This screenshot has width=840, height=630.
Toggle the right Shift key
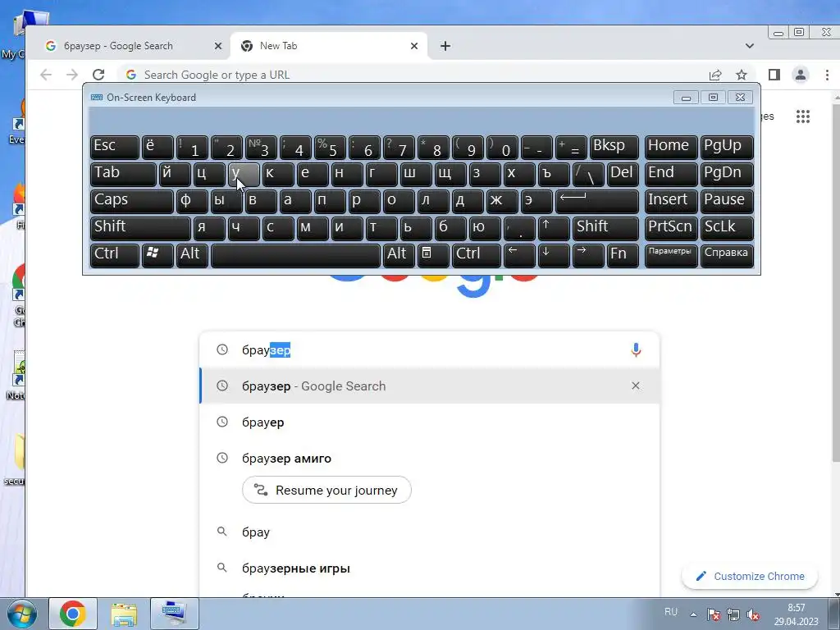click(x=605, y=228)
